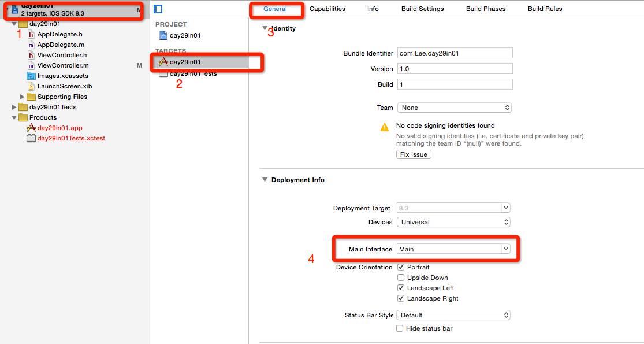Enable the Upside Down orientation checkbox
The width and height of the screenshot is (644, 344).
click(401, 278)
